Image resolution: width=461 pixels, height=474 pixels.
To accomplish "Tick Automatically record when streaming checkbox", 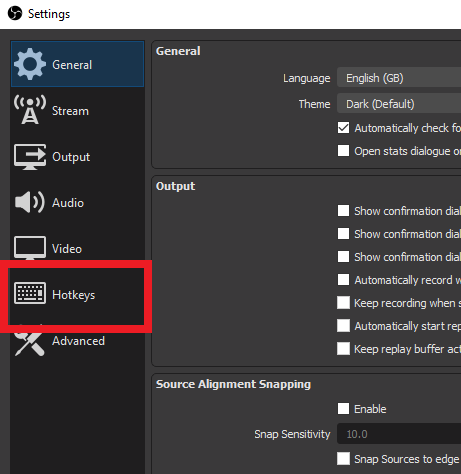I will point(343,280).
